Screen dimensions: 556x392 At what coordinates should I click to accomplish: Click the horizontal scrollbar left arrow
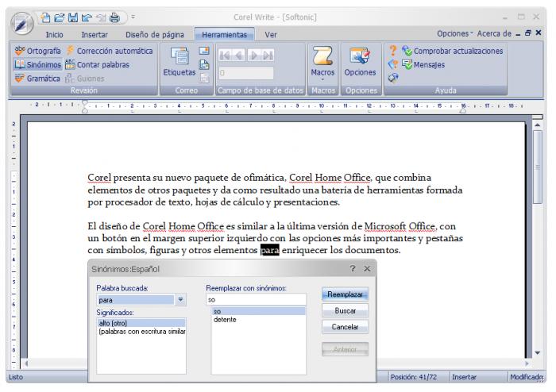tap(26, 363)
